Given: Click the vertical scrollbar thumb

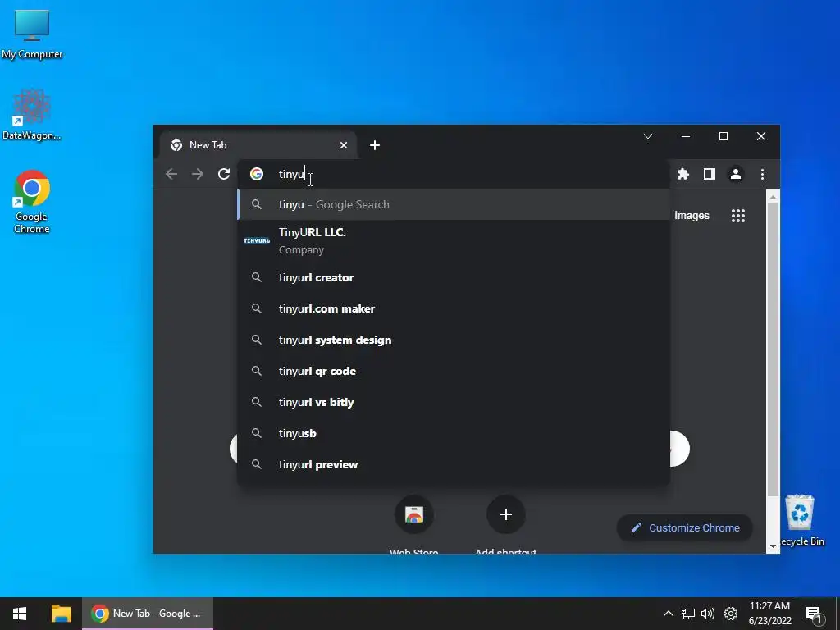Looking at the screenshot, I should click(x=773, y=349).
